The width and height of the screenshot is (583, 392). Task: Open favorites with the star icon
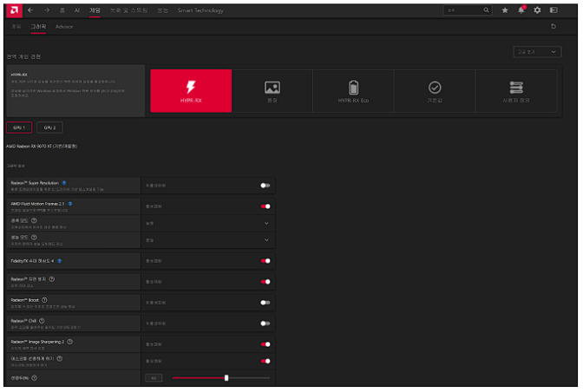[x=505, y=10]
